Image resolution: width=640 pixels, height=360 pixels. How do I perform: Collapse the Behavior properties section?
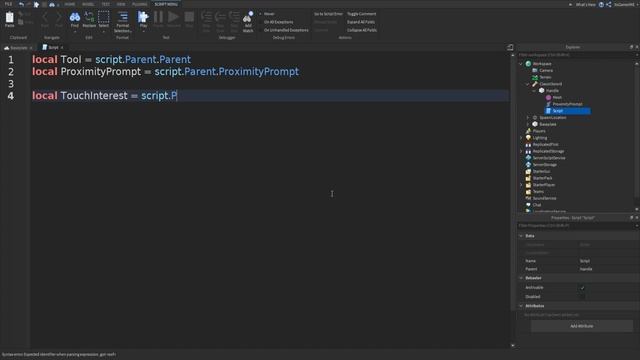click(x=521, y=278)
